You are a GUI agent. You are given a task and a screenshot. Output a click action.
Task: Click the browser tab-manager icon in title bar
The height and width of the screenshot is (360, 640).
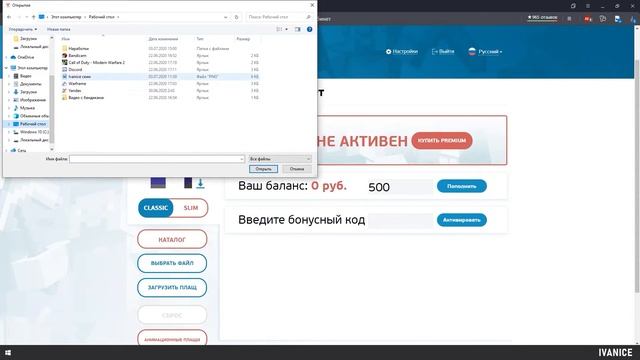(x=573, y=6)
